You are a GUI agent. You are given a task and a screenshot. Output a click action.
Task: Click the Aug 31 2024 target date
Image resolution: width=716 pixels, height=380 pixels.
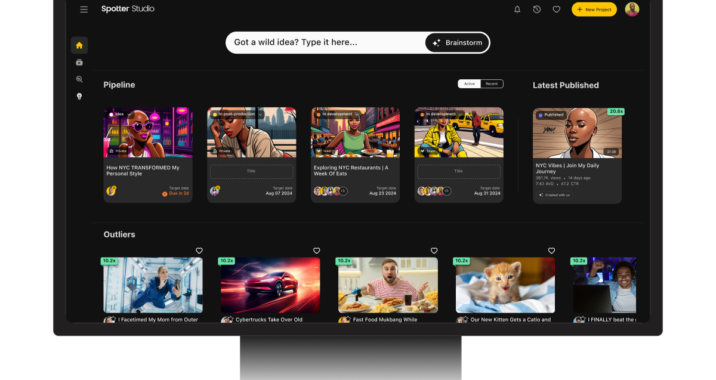(487, 194)
